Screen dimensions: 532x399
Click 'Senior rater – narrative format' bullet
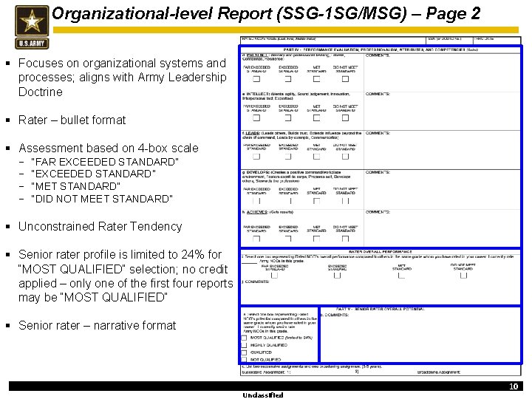tap(97, 326)
